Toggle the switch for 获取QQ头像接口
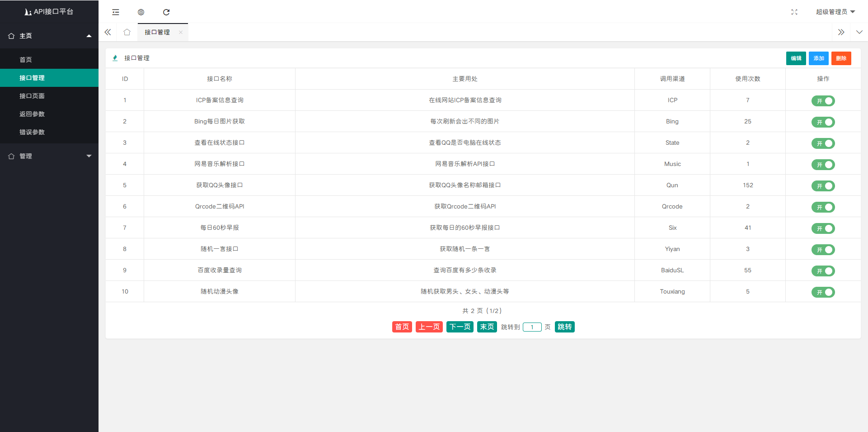 823,186
